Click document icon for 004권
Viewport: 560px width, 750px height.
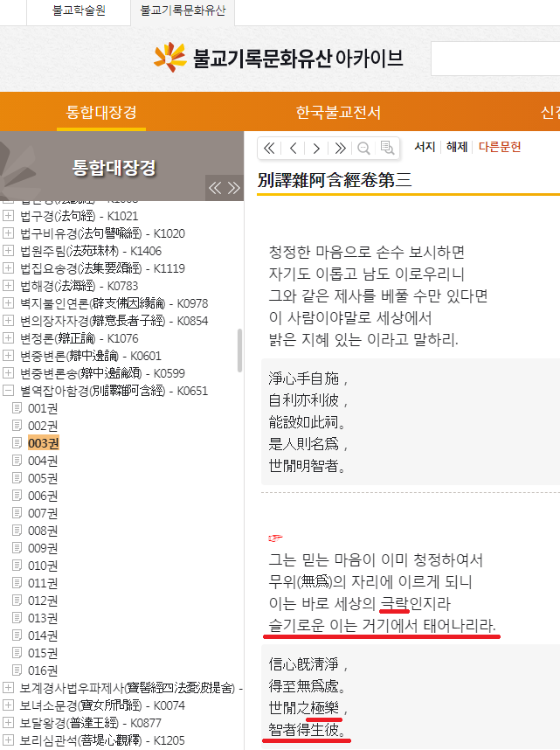coord(17,461)
